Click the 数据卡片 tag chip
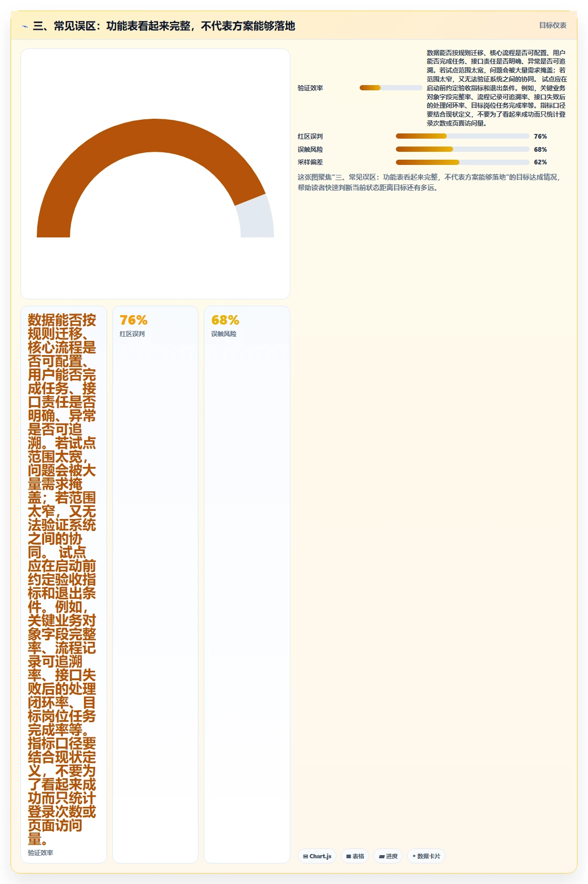 (x=426, y=856)
